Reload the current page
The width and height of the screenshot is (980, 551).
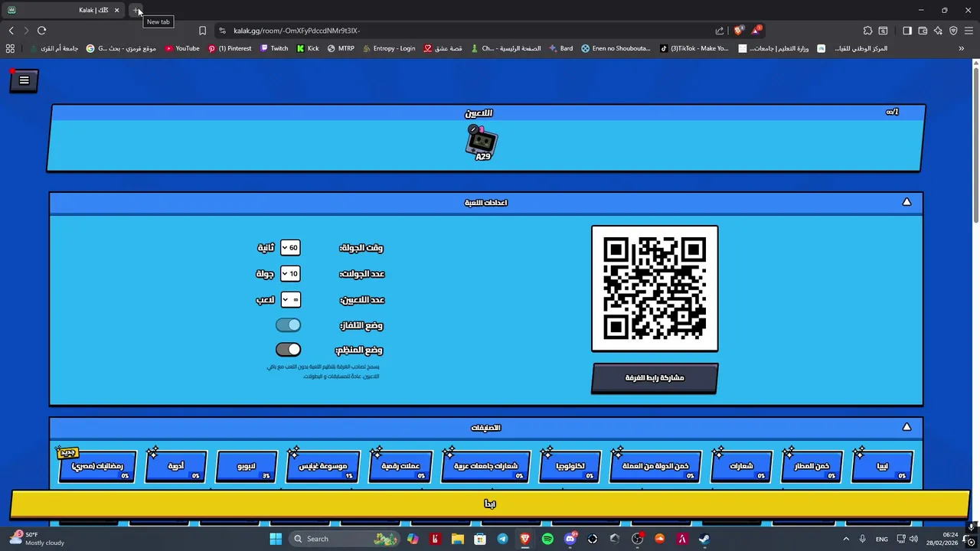[x=41, y=31]
